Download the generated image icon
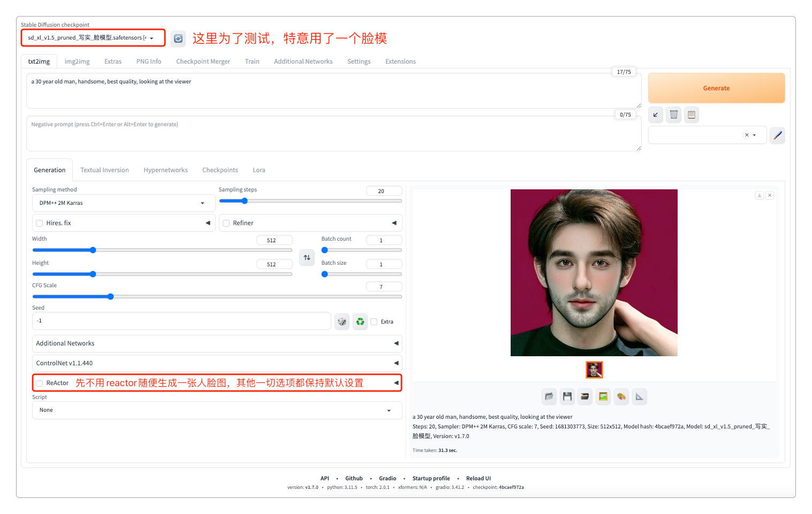 click(x=760, y=195)
